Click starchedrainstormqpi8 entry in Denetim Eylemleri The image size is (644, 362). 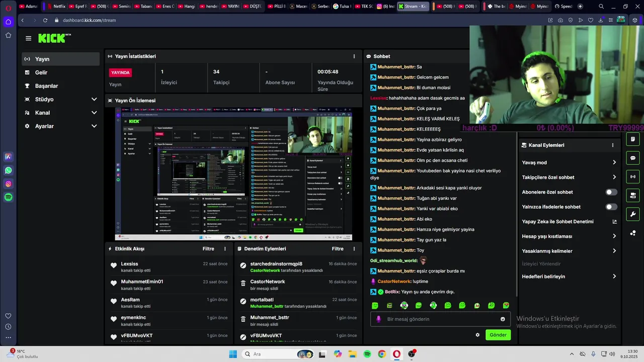(x=298, y=267)
